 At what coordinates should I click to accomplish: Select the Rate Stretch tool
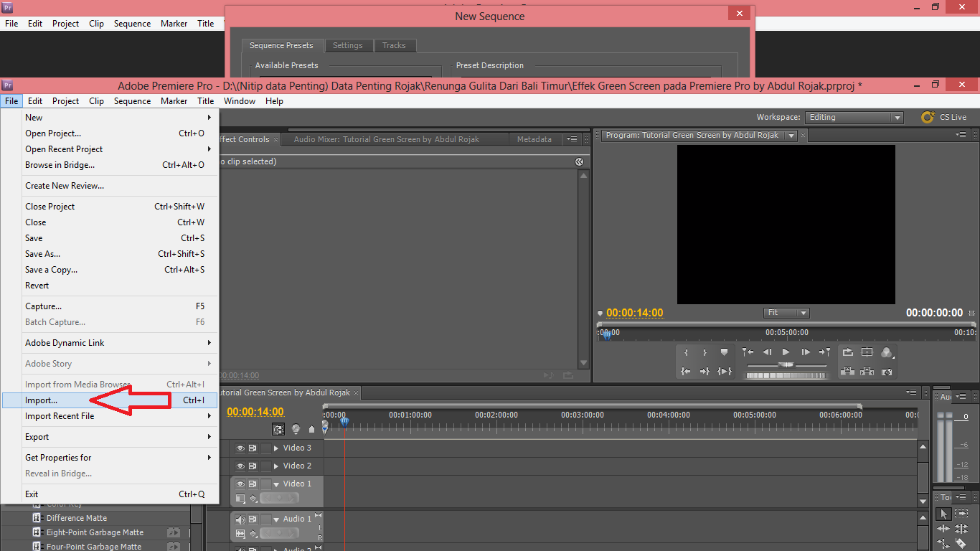(943, 544)
